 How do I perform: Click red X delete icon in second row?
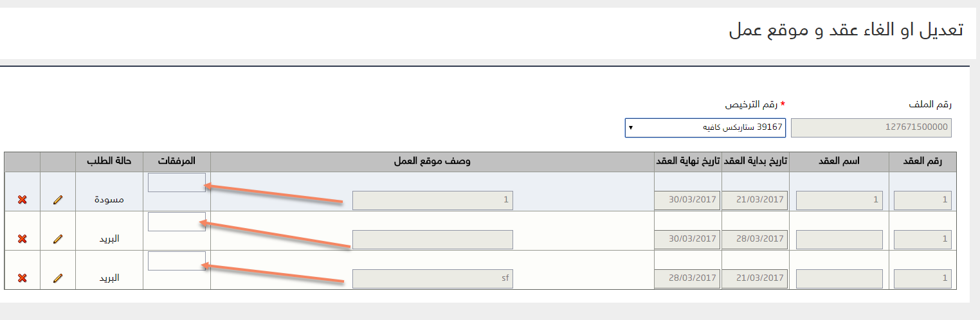point(22,239)
